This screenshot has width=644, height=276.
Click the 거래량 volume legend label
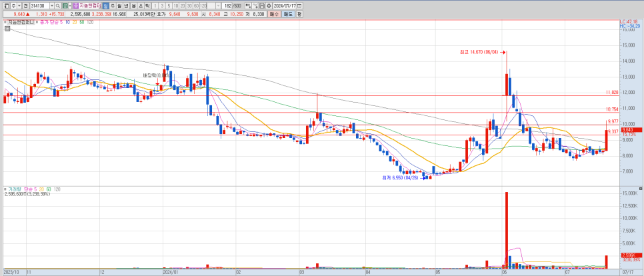click(15, 189)
